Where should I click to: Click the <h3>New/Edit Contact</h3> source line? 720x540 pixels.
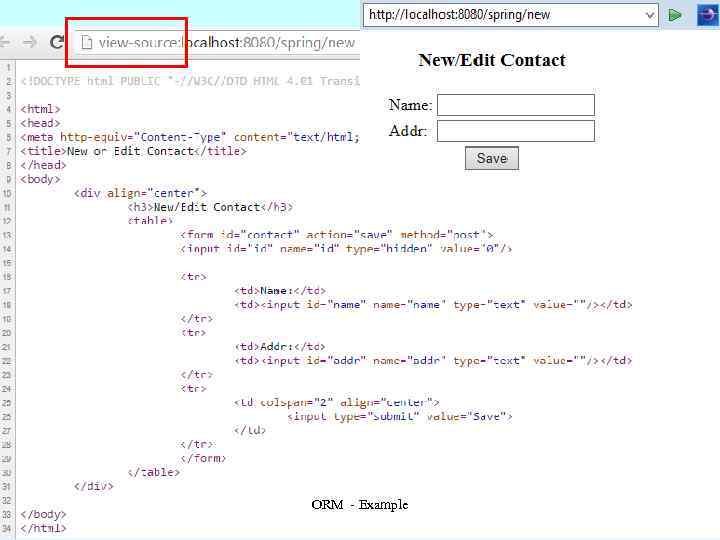coord(210,207)
